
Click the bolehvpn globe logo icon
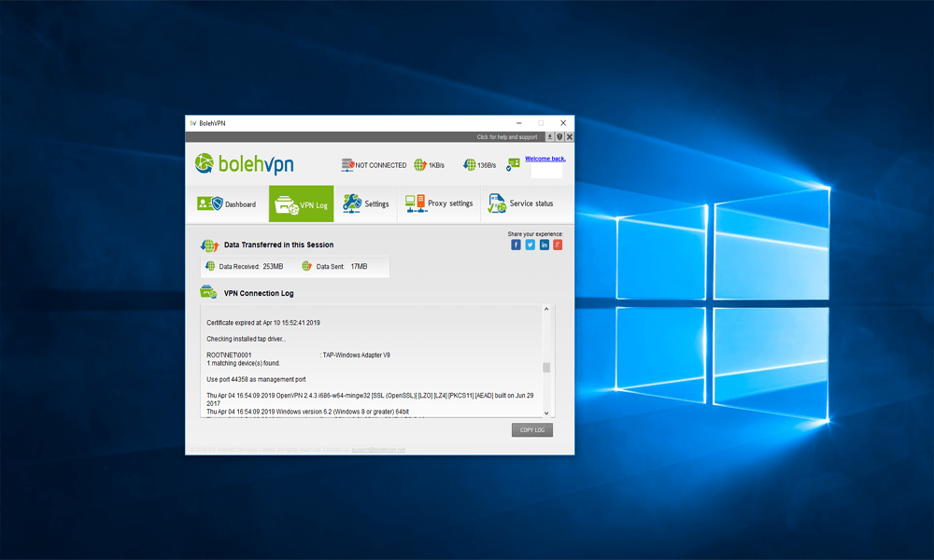coord(204,163)
